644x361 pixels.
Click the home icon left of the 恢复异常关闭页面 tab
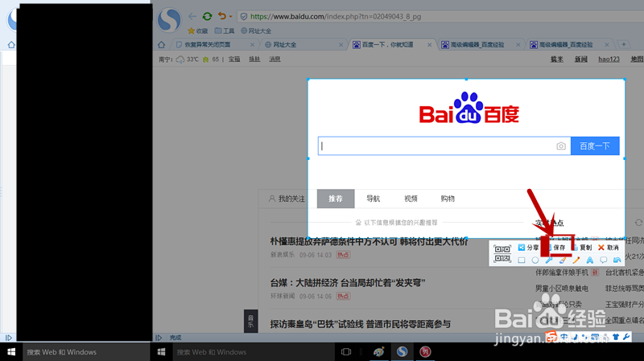162,44
